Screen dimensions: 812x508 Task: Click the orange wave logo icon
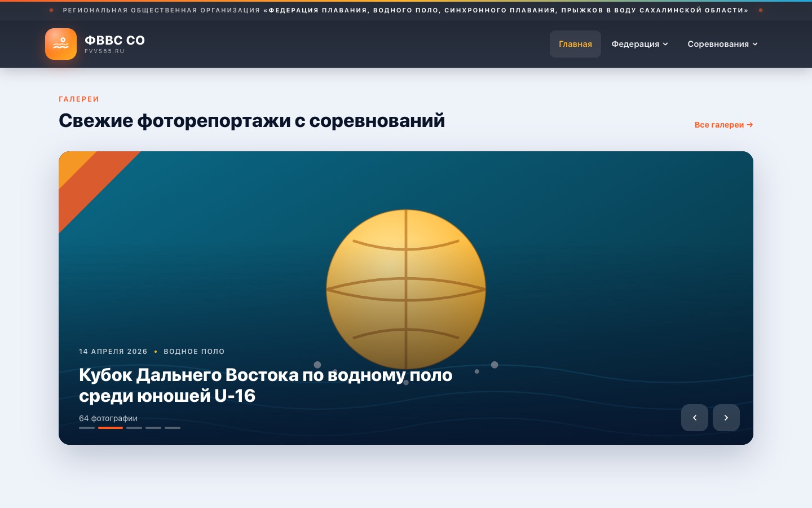(x=61, y=44)
